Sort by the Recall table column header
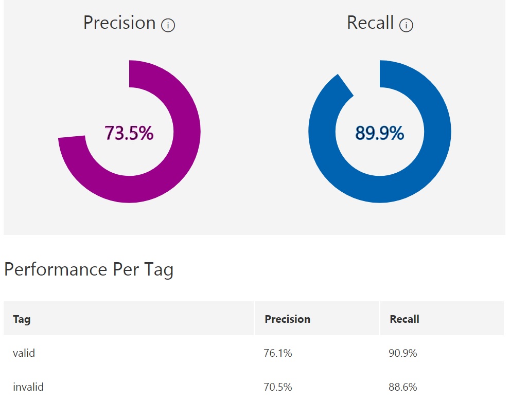Image resolution: width=510 pixels, height=420 pixels. pyautogui.click(x=404, y=319)
